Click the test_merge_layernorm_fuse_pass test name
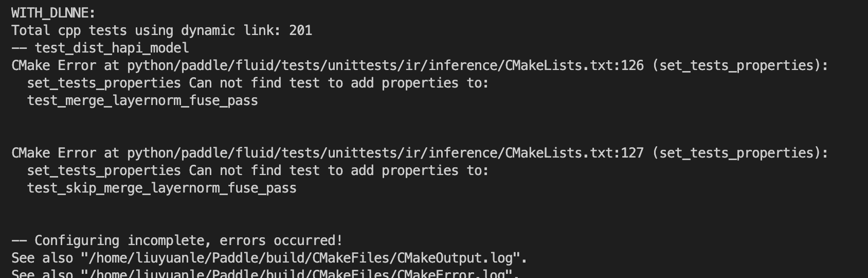This screenshot has width=868, height=278. click(x=142, y=100)
